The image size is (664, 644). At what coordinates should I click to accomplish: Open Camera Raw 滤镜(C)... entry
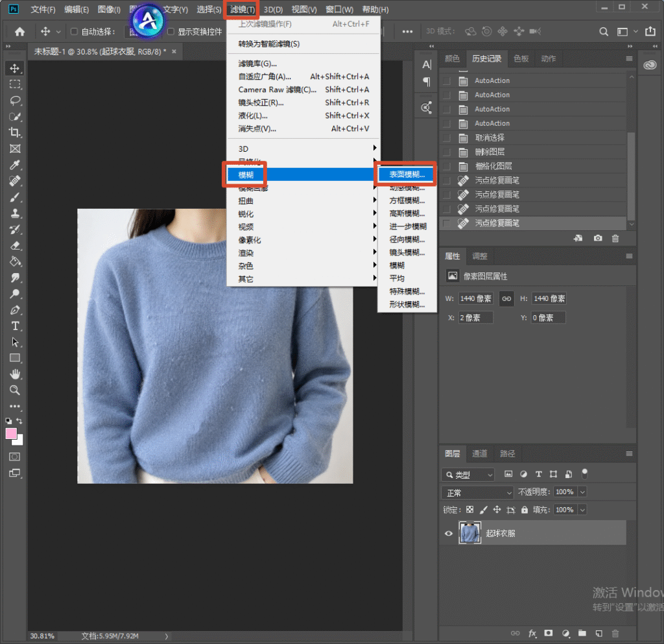coord(303,89)
